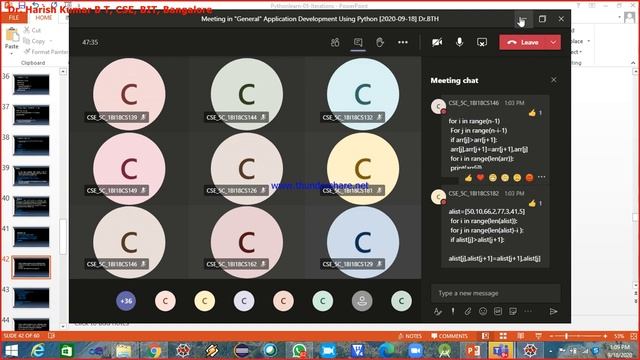640x360 pixels.
Task: Raise your hand in the meeting
Action: click(380, 42)
